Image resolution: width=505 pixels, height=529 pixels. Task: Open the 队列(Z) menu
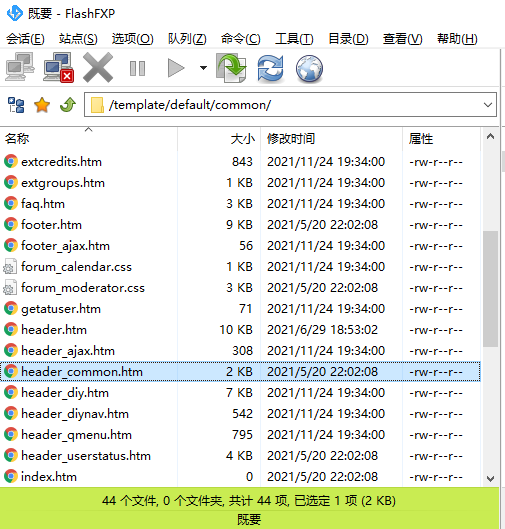tap(187, 39)
